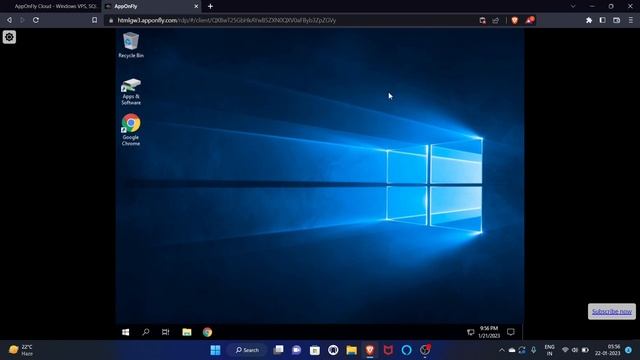Open McAfee icon on host taskbar
Screen dimensions: 640x360
tap(388, 350)
